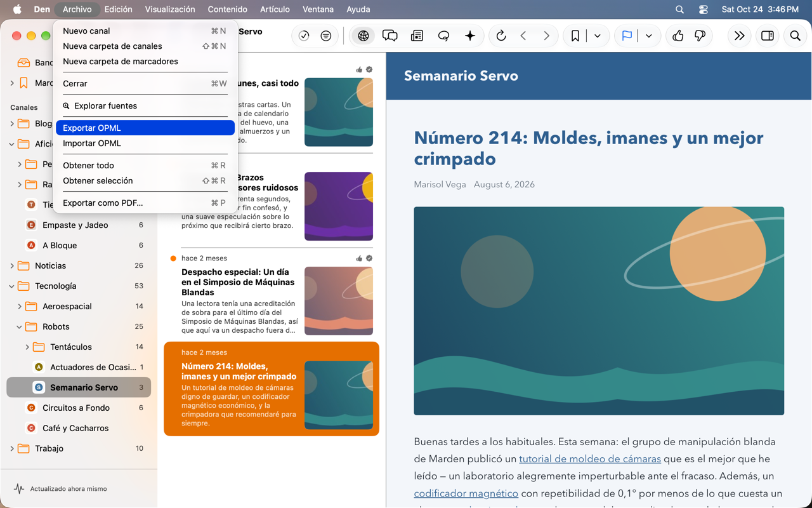Open Control Center in the menu bar
The width and height of the screenshot is (812, 508).
point(704,10)
